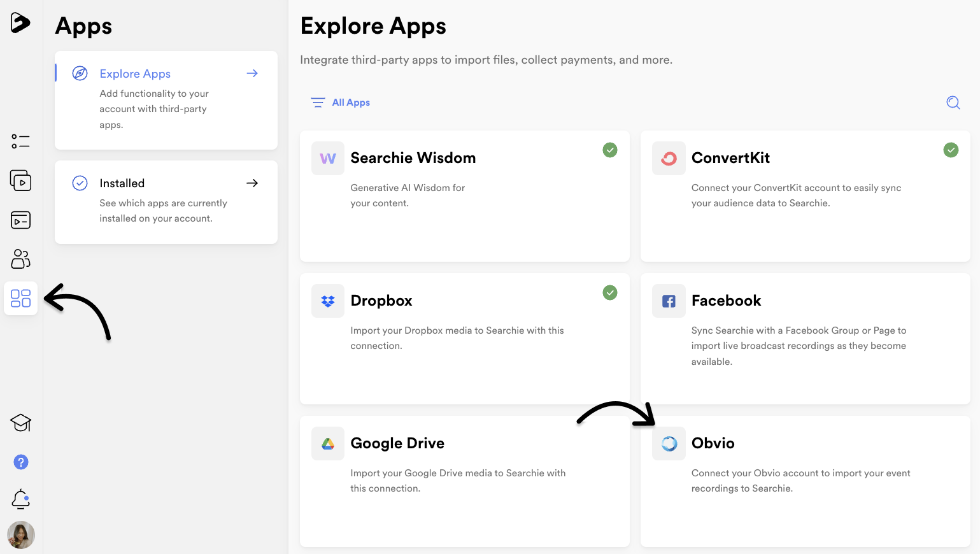Screen dimensions: 980x554
Task: Open the Searchie Wisdom app title
Action: pos(413,158)
